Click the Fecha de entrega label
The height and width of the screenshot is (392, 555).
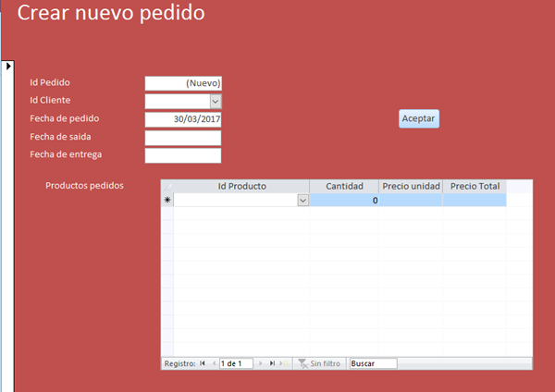click(x=66, y=154)
